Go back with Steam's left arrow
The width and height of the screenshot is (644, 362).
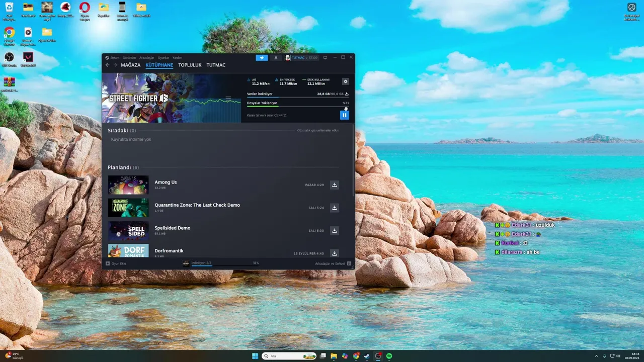(107, 65)
